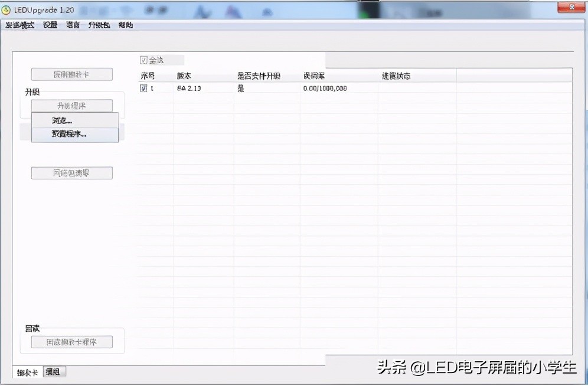Open the Upgrade Package (升级包) menu
Image resolution: width=588 pixels, height=386 pixels.
pyautogui.click(x=99, y=25)
